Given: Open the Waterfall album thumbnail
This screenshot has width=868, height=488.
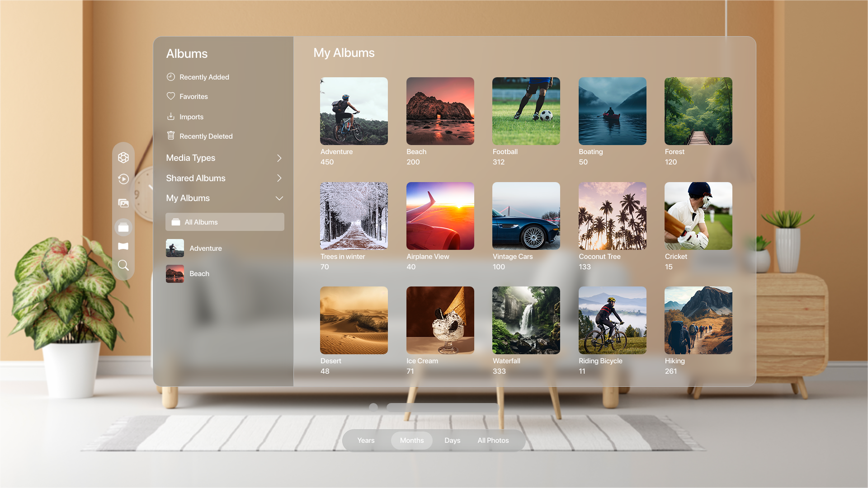Looking at the screenshot, I should coord(526,320).
